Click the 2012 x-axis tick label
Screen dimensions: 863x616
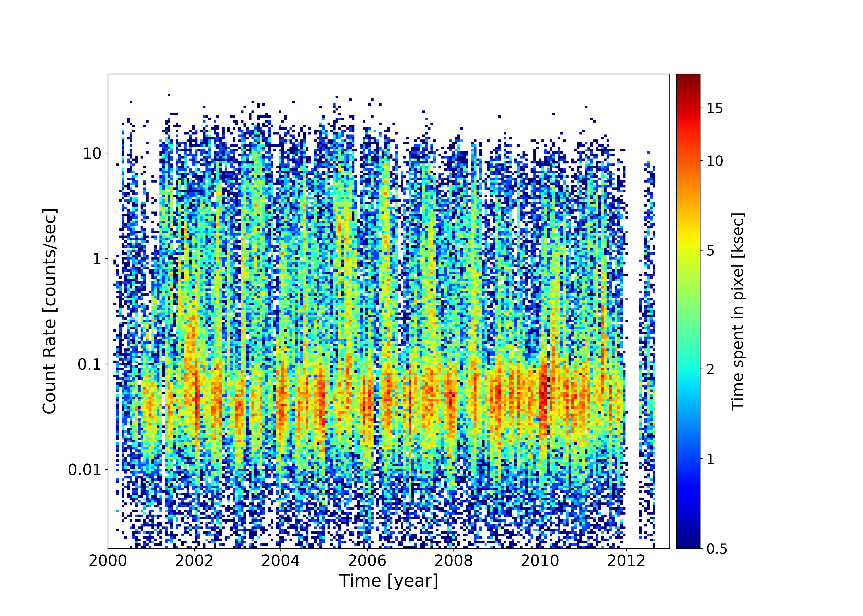point(626,560)
